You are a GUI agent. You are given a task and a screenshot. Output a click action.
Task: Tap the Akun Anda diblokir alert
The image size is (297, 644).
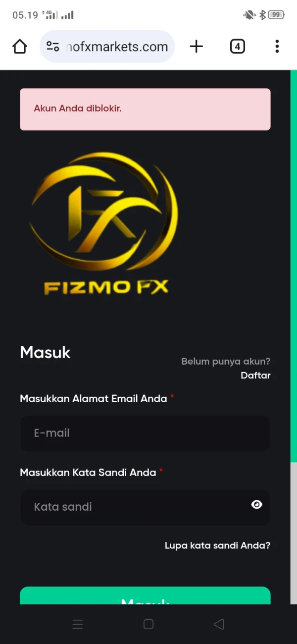[x=145, y=109]
